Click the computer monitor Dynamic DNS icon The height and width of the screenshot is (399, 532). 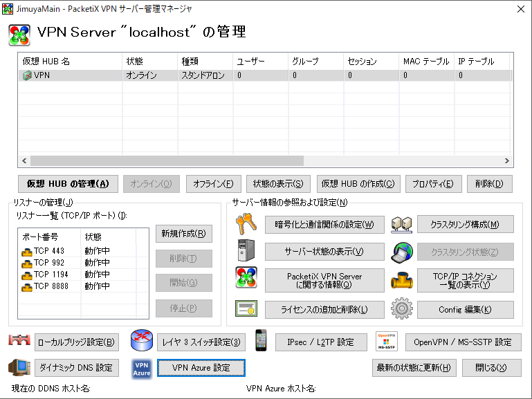(19, 367)
